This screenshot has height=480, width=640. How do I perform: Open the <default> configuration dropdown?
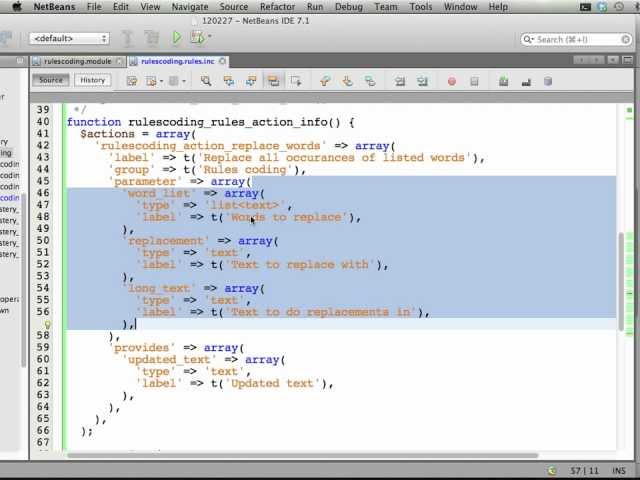tap(69, 39)
